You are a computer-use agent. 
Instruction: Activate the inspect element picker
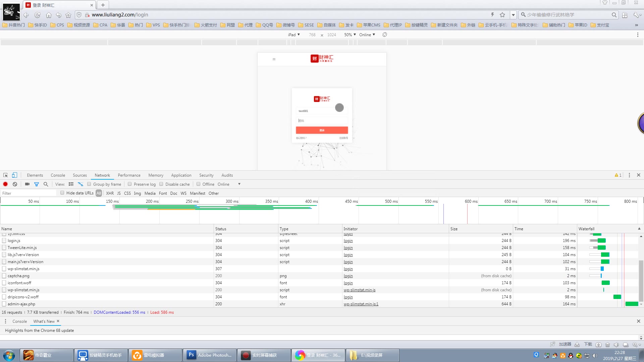click(x=5, y=175)
